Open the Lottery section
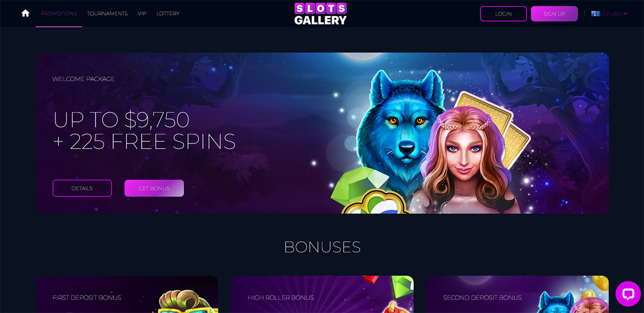This screenshot has height=313, width=644. point(168,14)
